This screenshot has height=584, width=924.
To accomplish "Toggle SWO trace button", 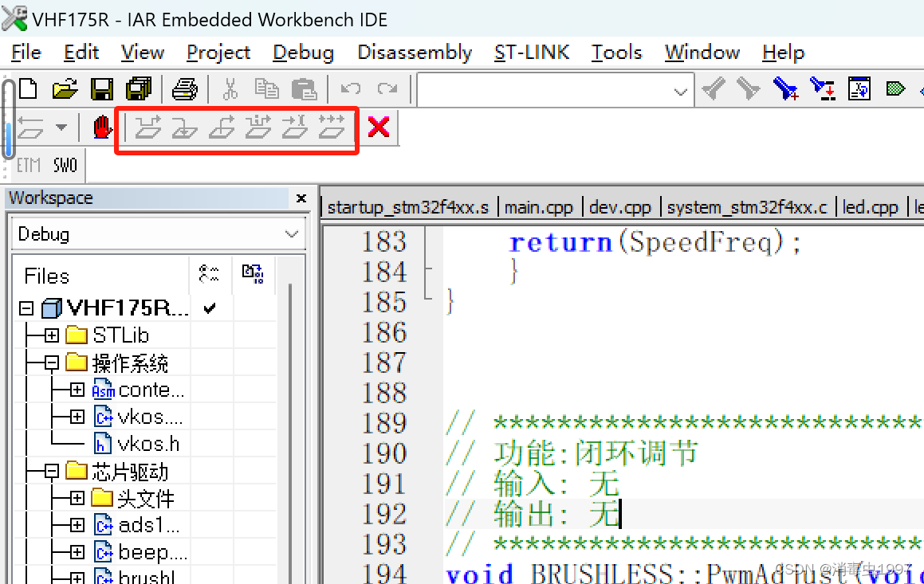I will [x=65, y=166].
